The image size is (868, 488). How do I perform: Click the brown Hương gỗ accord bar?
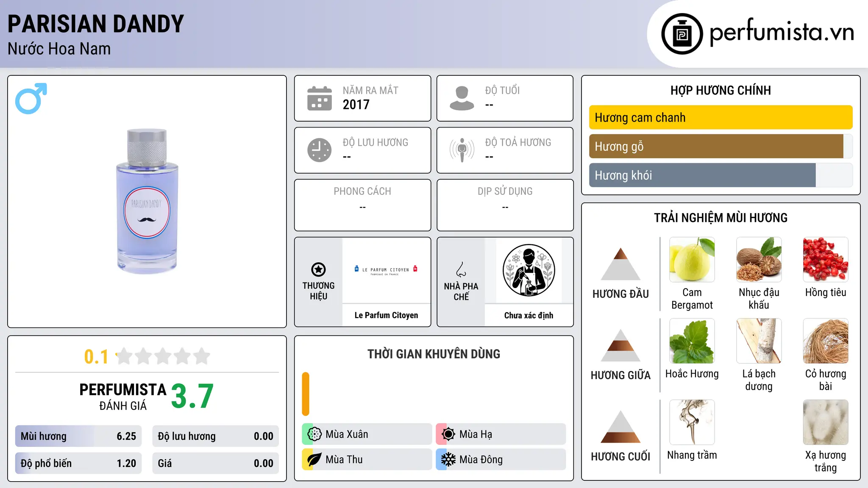coord(716,146)
